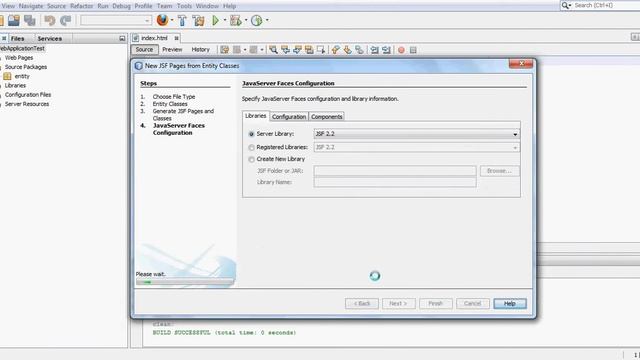Click the Search (Ctrl+I) field
This screenshot has height=360, width=640.
coord(607,5)
